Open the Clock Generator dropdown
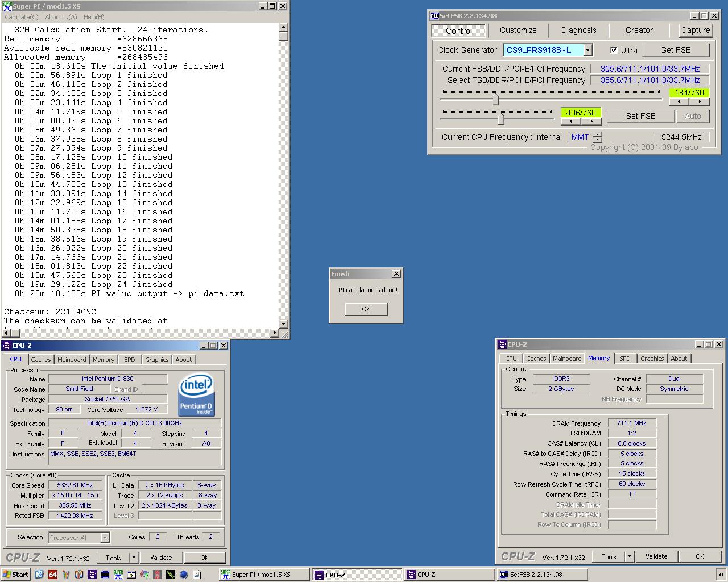 click(x=588, y=50)
